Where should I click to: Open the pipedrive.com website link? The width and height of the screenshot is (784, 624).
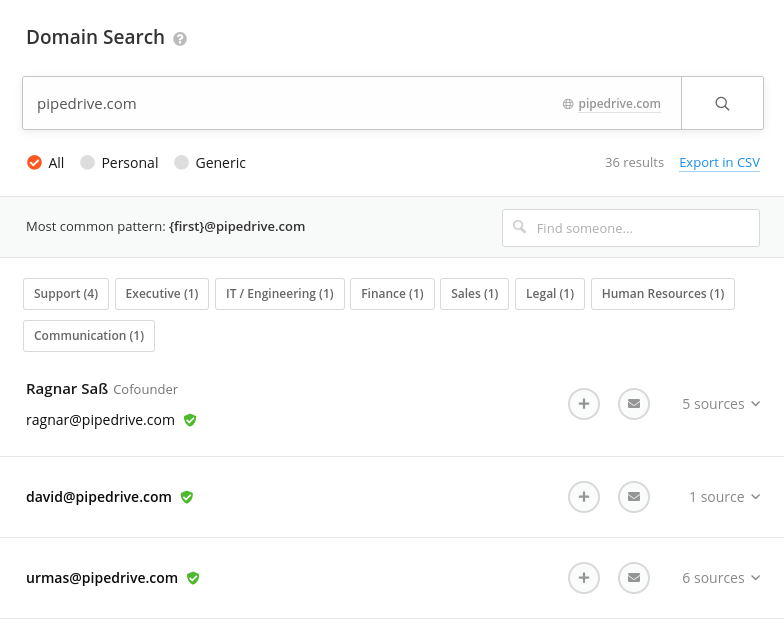pos(620,104)
